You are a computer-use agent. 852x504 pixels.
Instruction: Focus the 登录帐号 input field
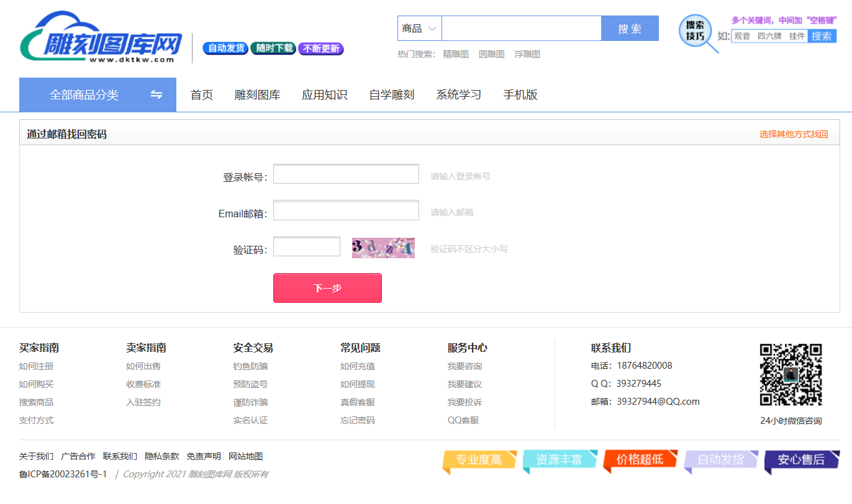click(x=346, y=174)
